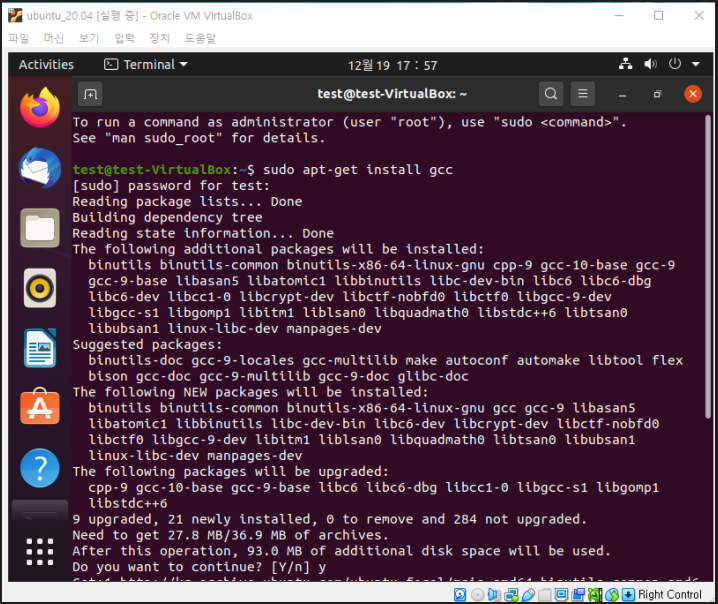Screen dimensions: 718x604
Task: Click the terminal title test@test-VirtualBox: ~
Action: point(392,94)
